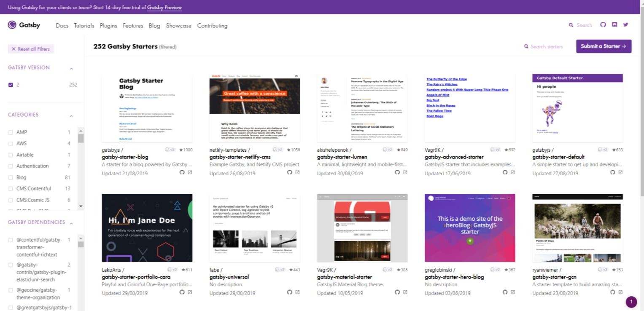Open gatsby-universal title link
Image resolution: width=644 pixels, height=311 pixels.
point(229,277)
